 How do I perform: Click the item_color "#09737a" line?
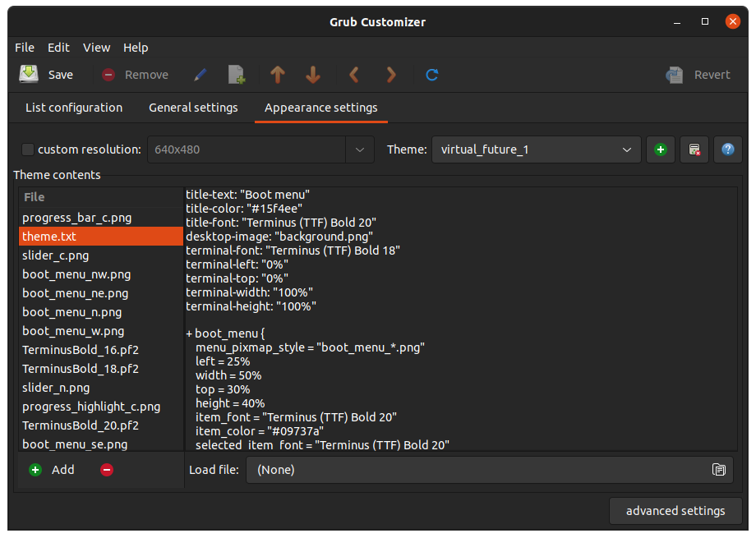[260, 431]
